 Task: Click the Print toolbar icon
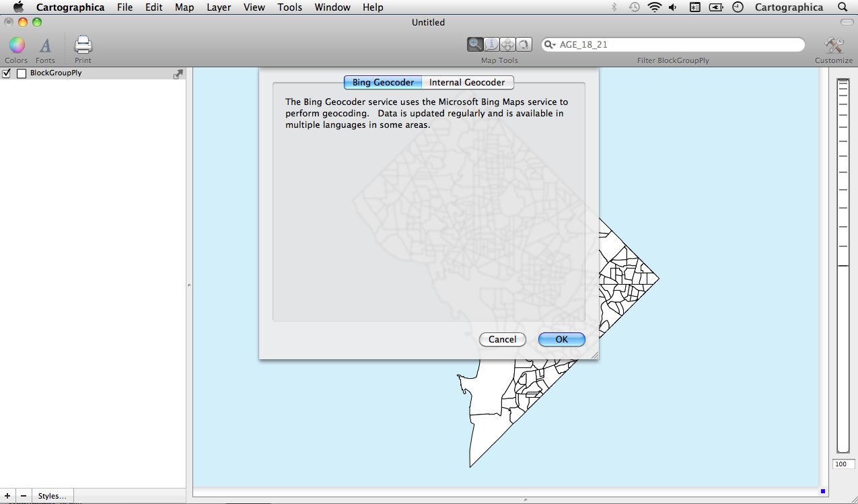click(x=83, y=46)
